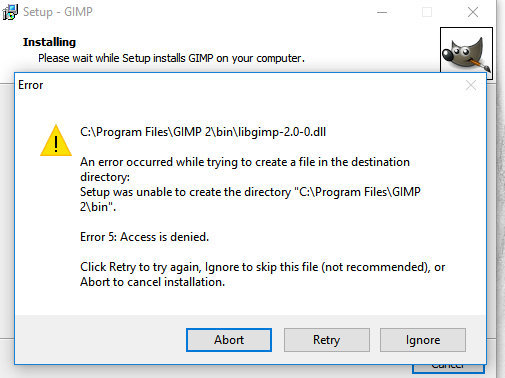Click the Error dialog's close X
The width and height of the screenshot is (505, 378).
pyautogui.click(x=471, y=85)
